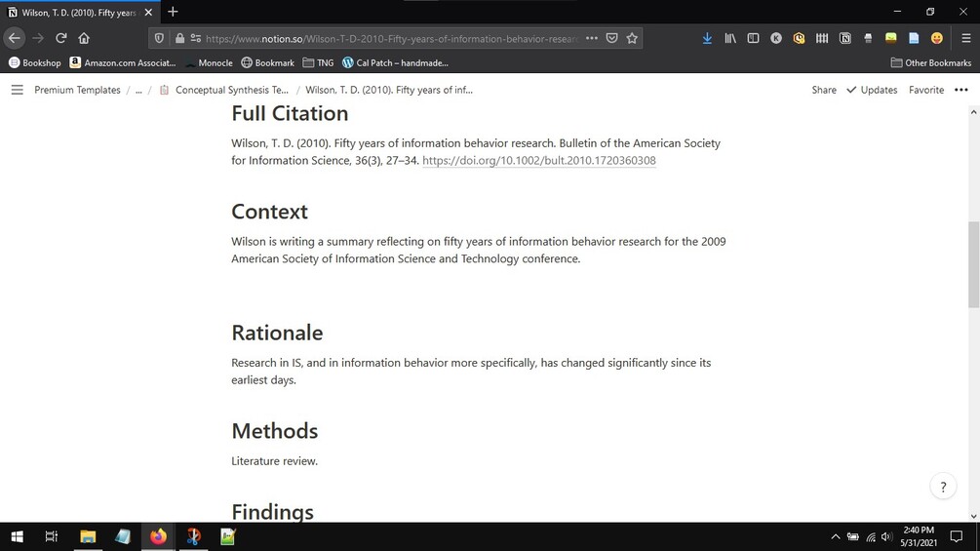The width and height of the screenshot is (980, 551).
Task: Click the Full Citation heading
Action: point(290,113)
